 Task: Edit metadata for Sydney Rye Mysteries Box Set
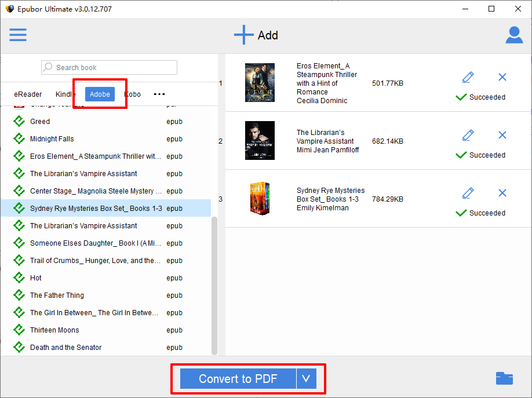pyautogui.click(x=468, y=193)
